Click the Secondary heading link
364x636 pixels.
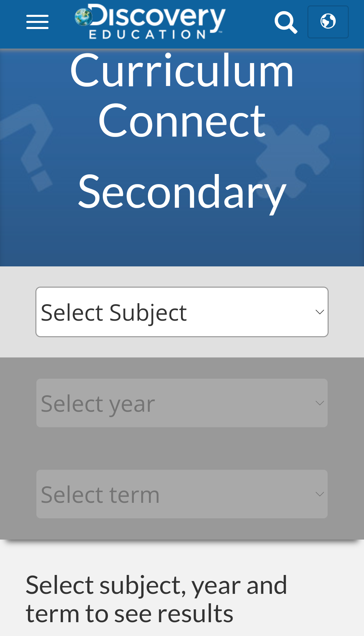point(182,194)
